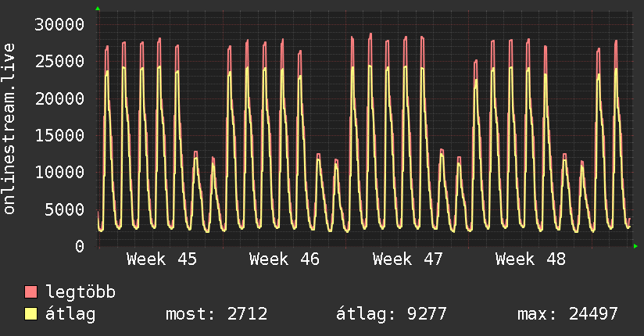Viewport: 644px width, 336px height.
Task: Click the 'átlag: 9277' statistic
Action: click(391, 314)
